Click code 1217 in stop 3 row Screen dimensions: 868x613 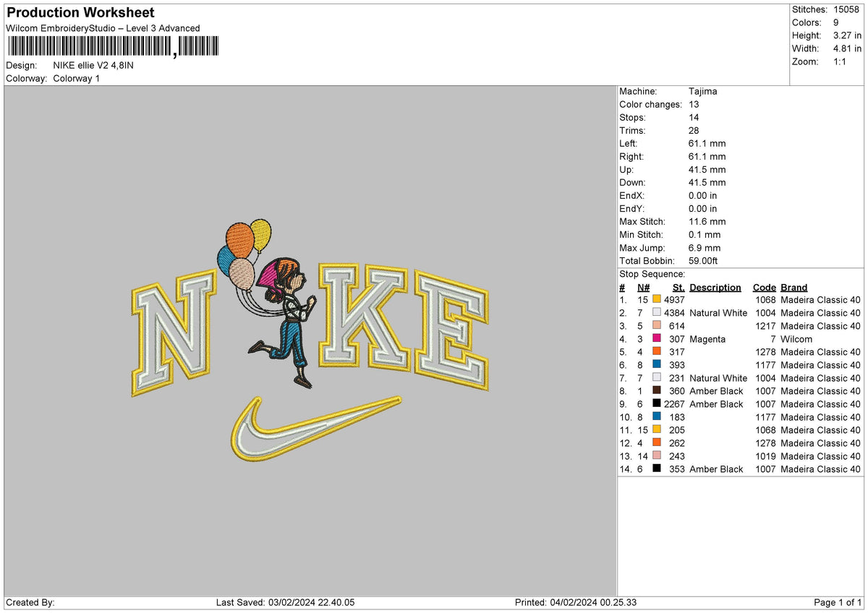coord(765,326)
